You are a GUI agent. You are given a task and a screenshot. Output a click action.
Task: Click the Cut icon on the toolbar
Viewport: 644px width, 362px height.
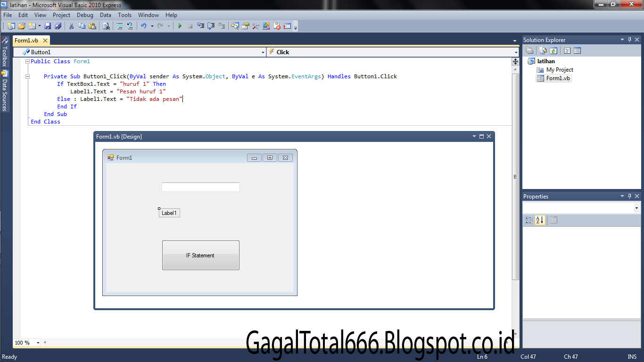pos(72,26)
